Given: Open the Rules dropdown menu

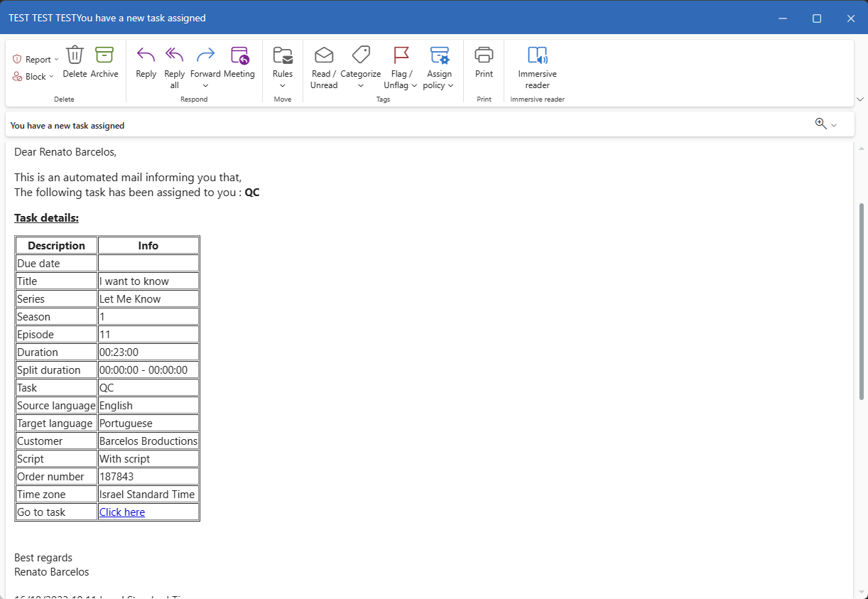Looking at the screenshot, I should coord(283,86).
